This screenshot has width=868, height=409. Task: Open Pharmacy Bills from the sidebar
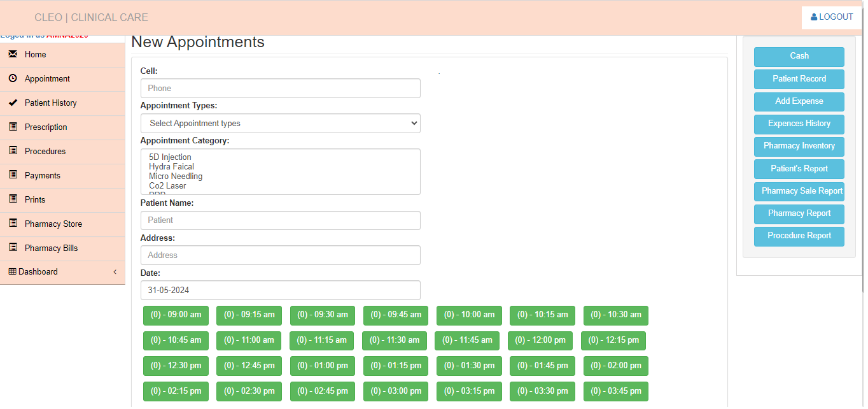[51, 248]
